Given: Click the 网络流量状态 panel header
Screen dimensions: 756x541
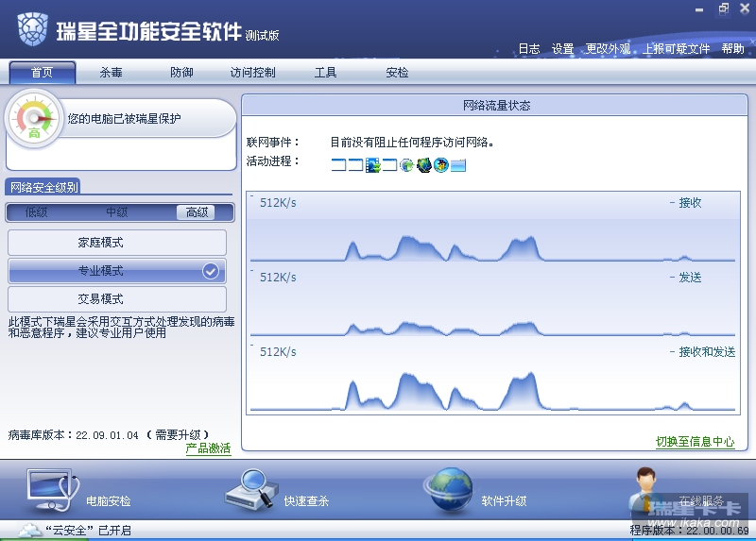Looking at the screenshot, I should tap(495, 105).
